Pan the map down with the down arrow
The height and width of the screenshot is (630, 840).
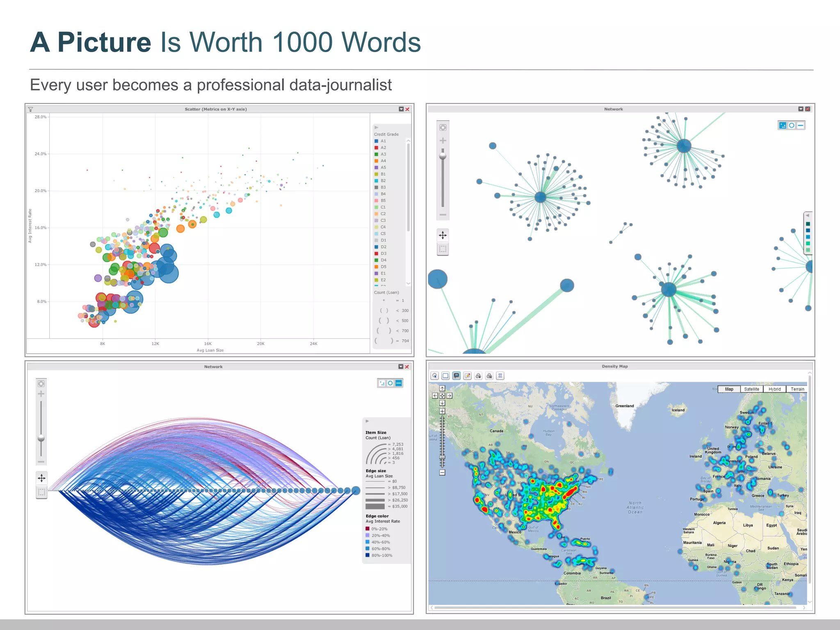(x=442, y=403)
